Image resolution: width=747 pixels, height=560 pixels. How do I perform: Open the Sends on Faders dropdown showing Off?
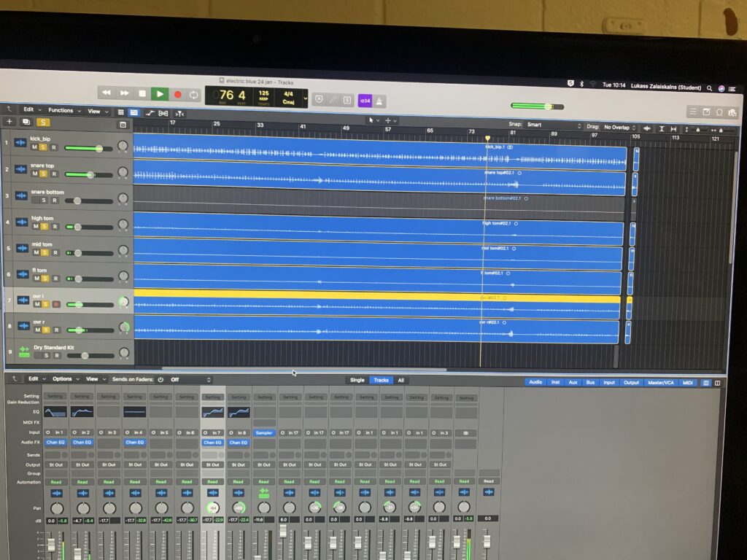point(190,379)
